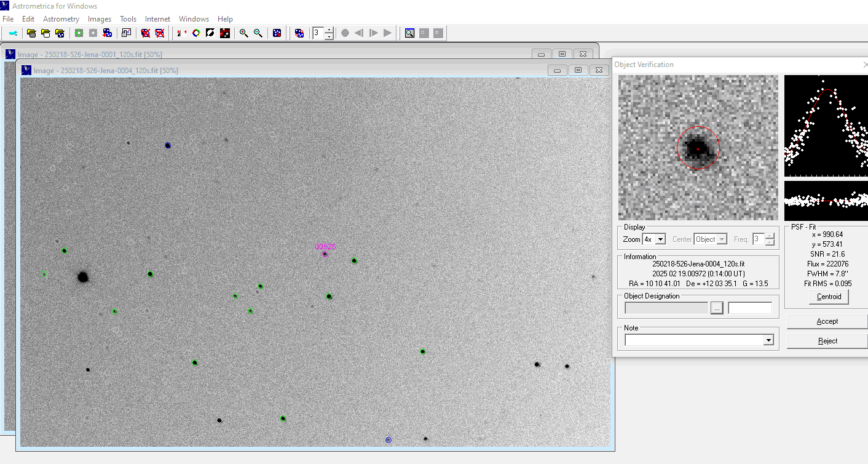Click the Load Images folder icon
The image size is (868, 464).
(31, 33)
